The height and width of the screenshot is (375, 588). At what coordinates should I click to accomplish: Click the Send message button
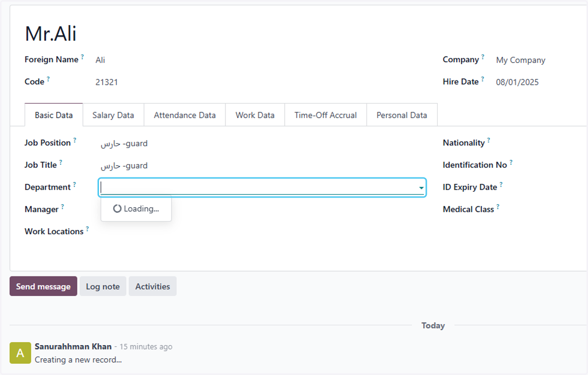click(x=43, y=286)
